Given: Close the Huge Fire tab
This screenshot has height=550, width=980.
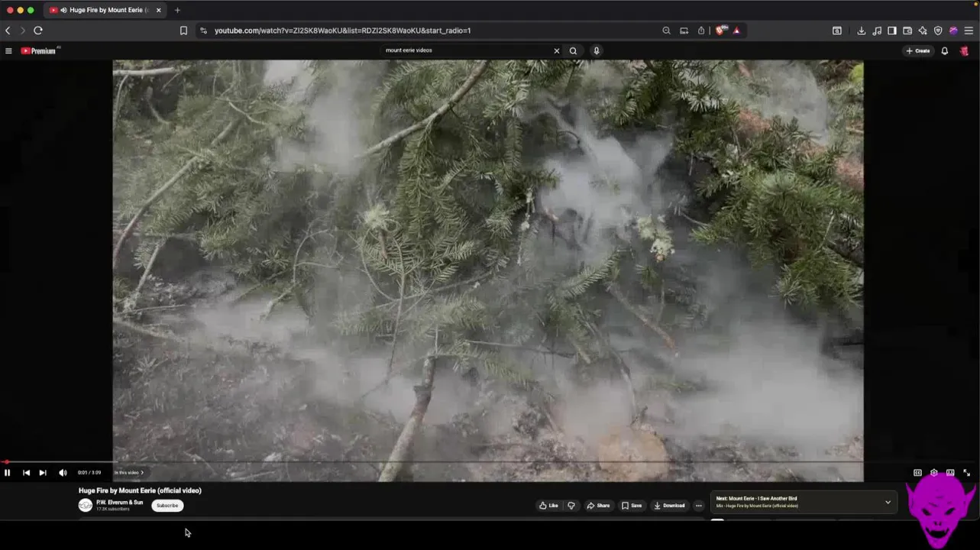Looking at the screenshot, I should coord(158,10).
